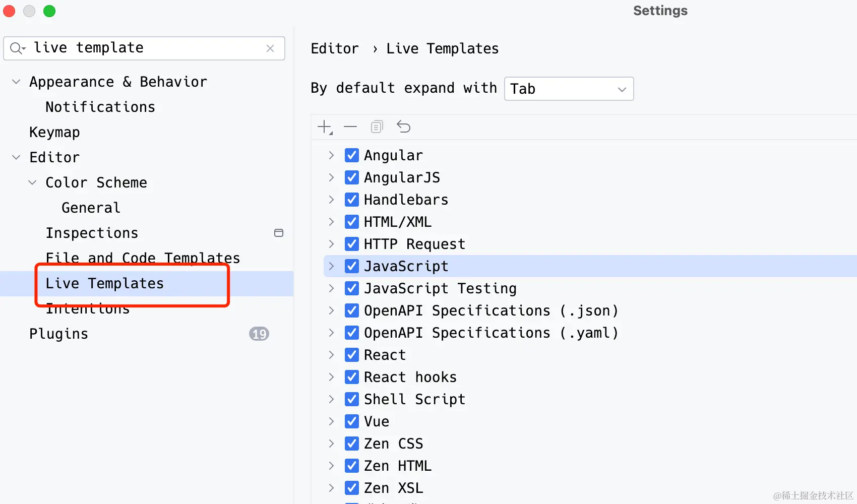Select the React group row label
Viewport: 857px width, 504px height.
(x=385, y=355)
